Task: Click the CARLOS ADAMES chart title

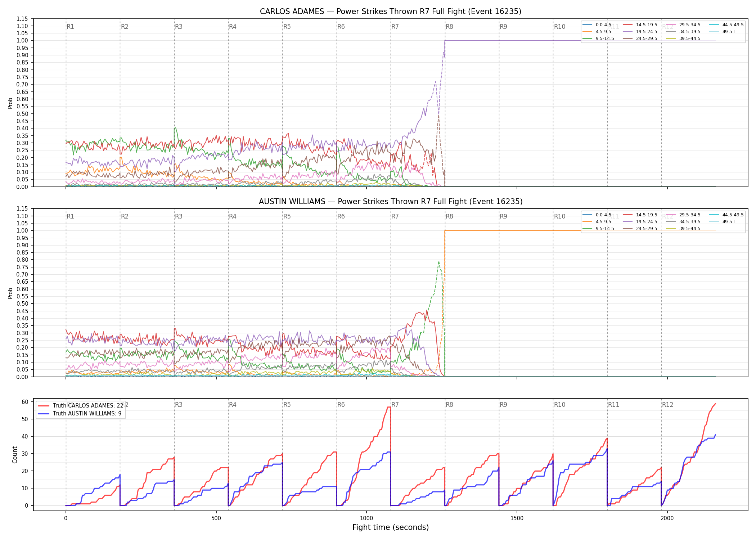Action: click(391, 12)
